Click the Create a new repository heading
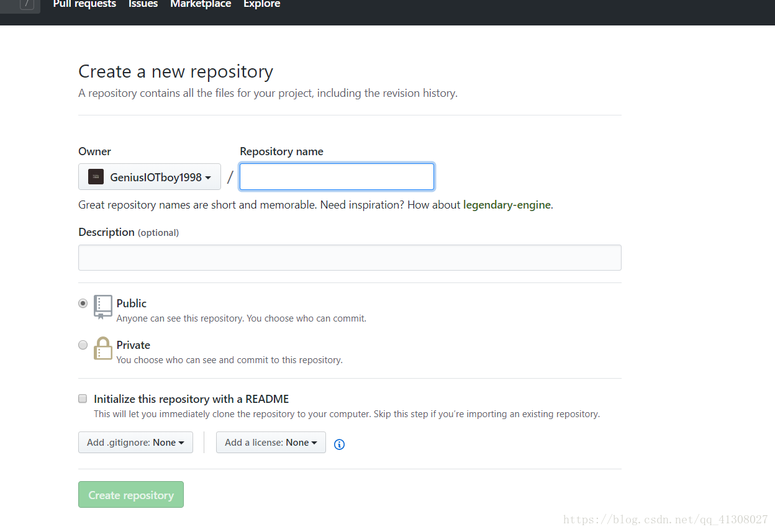Screen dimensions: 775x532 [176, 71]
